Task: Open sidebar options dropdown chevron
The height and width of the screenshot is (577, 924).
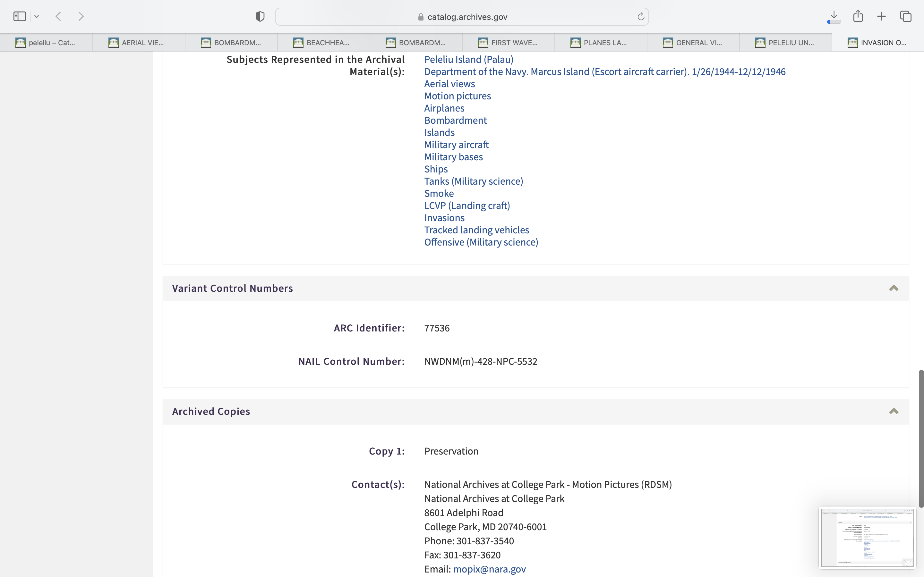Action: (37, 16)
